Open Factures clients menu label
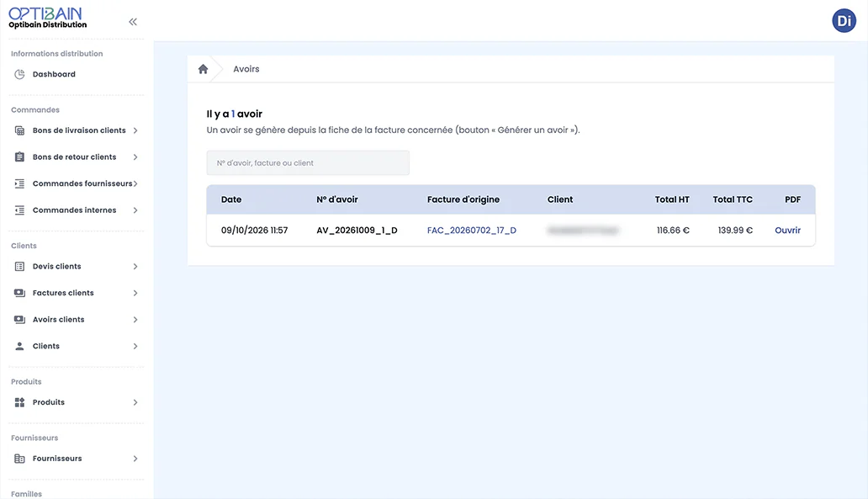This screenshot has width=868, height=499. (x=63, y=293)
